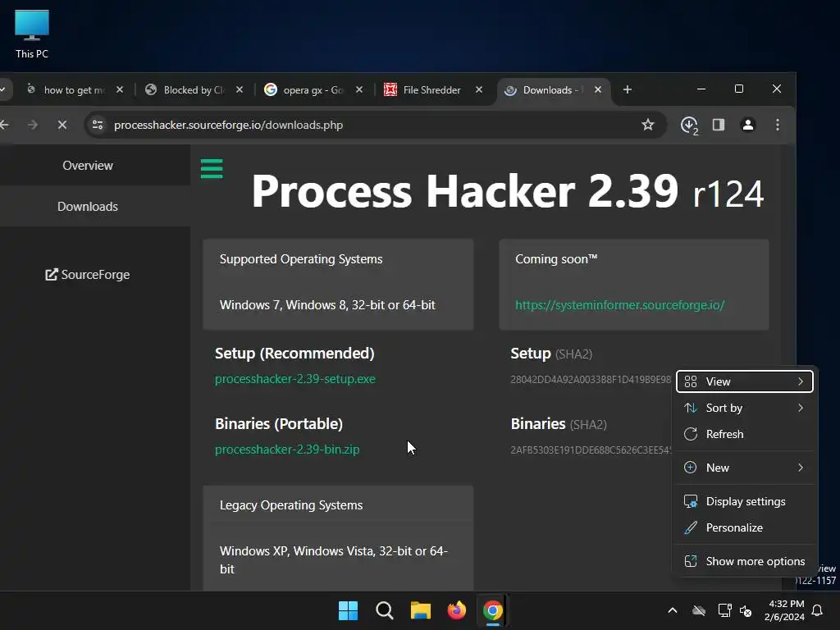Show hidden system tray icons
840x630 pixels.
pos(673,610)
